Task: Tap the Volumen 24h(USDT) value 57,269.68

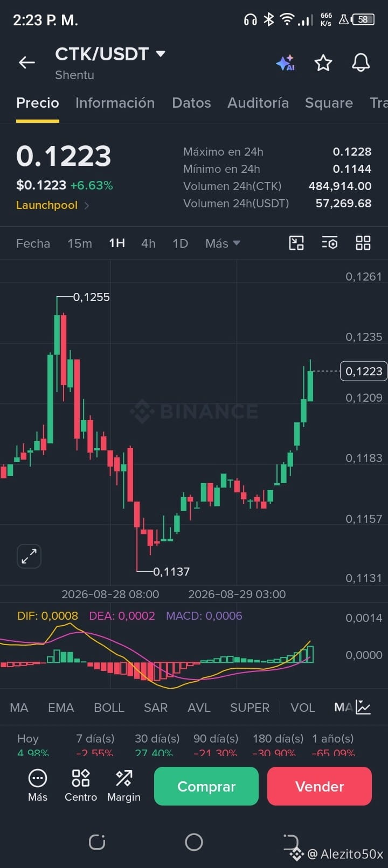Action: coord(343,204)
